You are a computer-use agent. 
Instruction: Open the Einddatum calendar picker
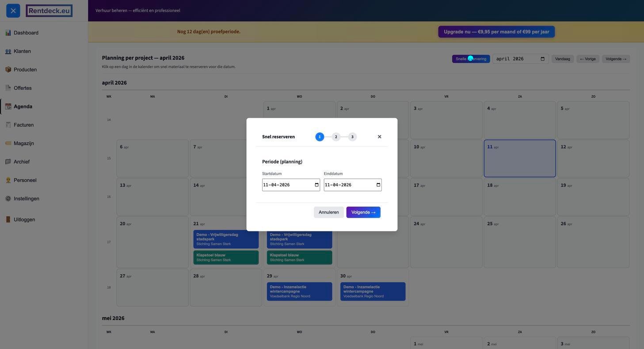pyautogui.click(x=378, y=185)
